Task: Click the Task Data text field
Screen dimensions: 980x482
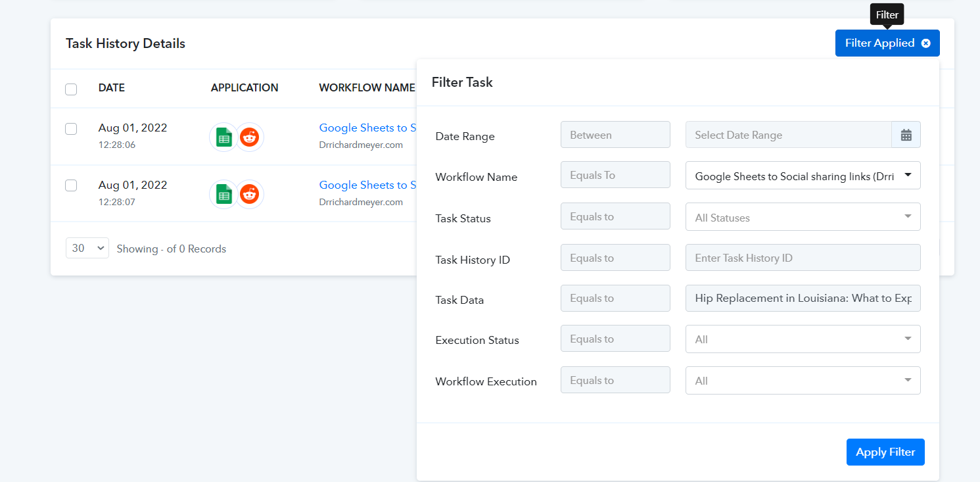Action: [x=803, y=298]
